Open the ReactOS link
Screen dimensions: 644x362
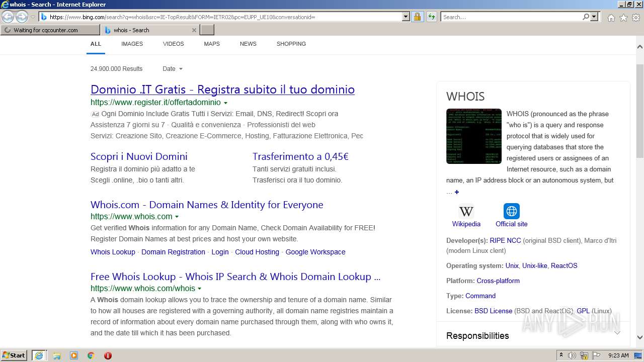tap(564, 266)
